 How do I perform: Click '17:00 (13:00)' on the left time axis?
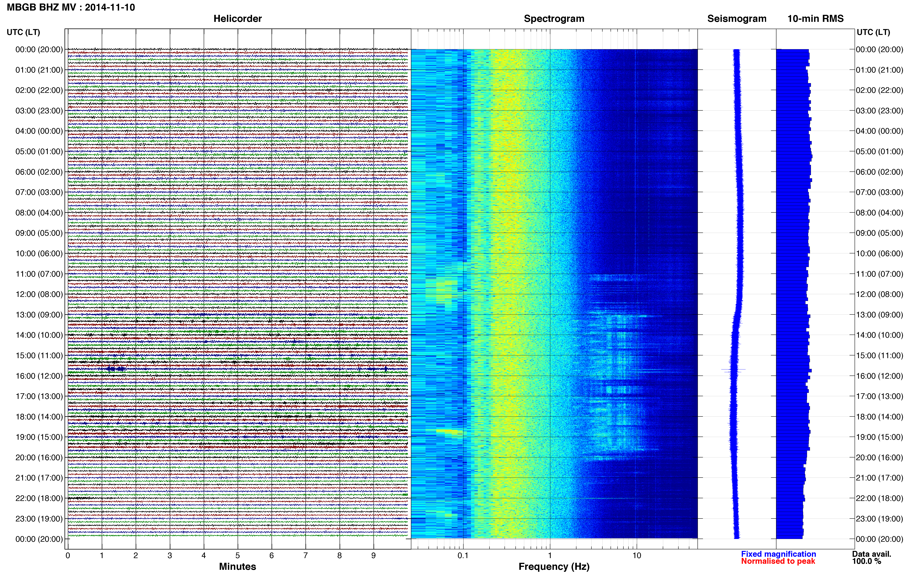(x=39, y=396)
